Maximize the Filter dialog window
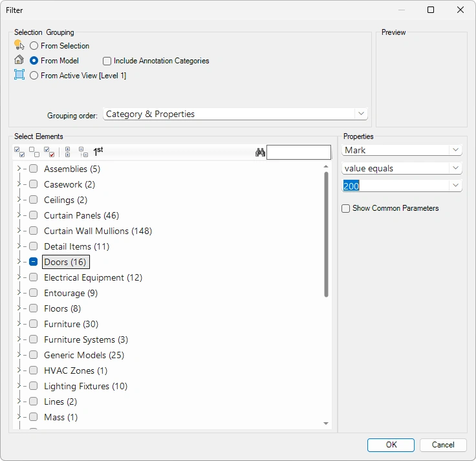This screenshot has height=461, width=476. pyautogui.click(x=431, y=10)
